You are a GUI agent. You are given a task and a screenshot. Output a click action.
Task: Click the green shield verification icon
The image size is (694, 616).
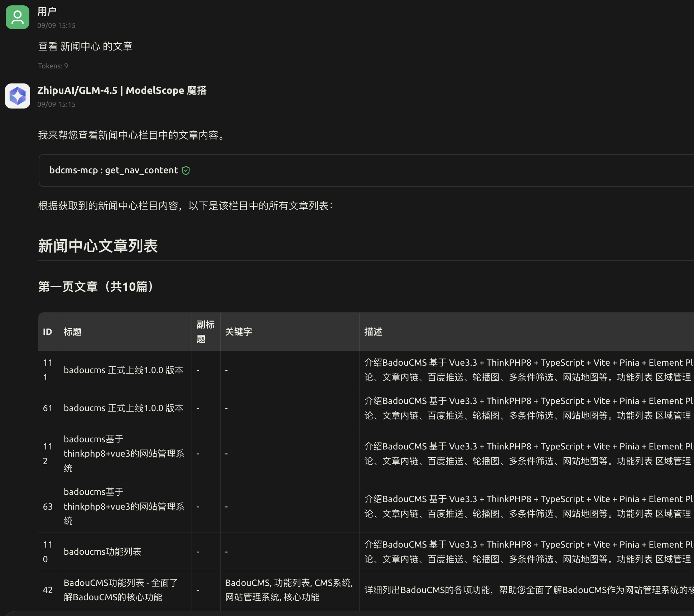(x=186, y=170)
